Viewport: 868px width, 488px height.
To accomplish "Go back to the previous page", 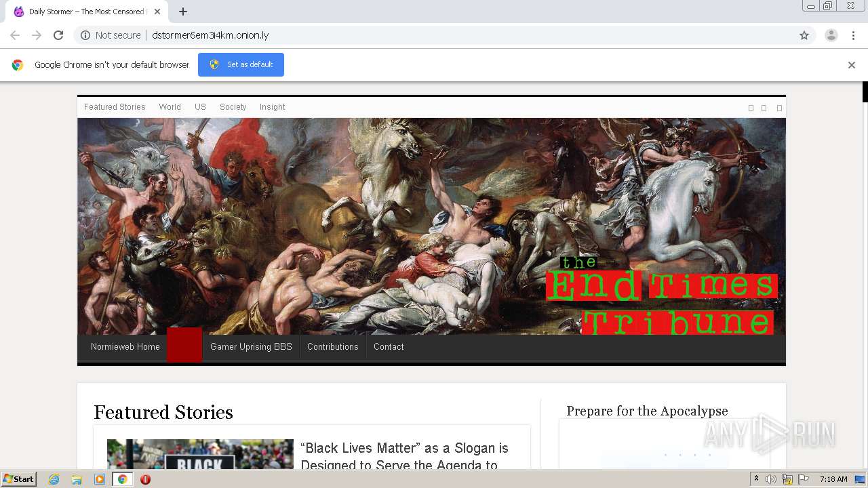I will 15,35.
